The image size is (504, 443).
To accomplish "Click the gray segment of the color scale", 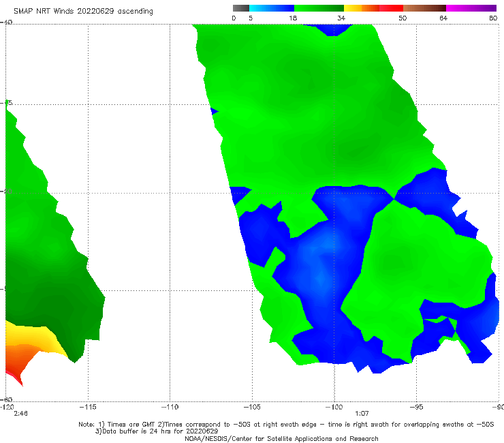I will pos(241,8).
